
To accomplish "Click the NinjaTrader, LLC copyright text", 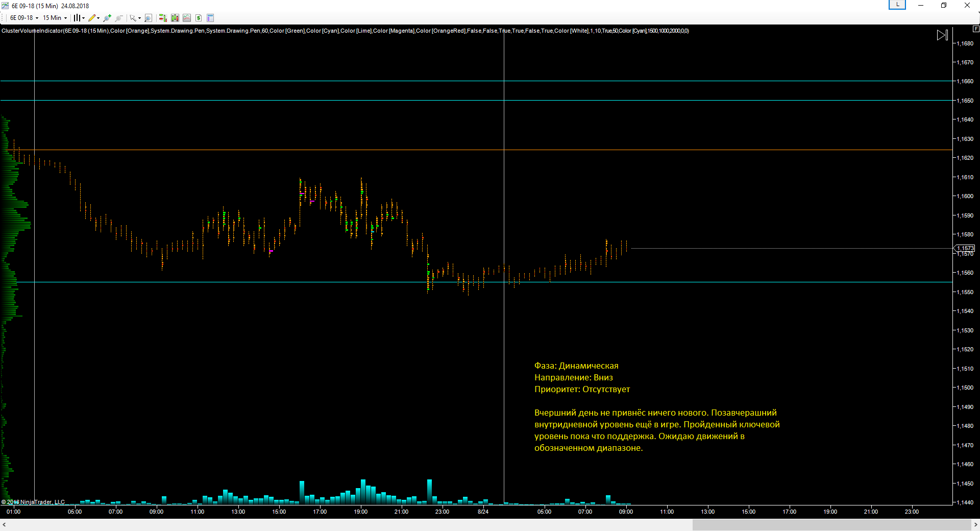I will 33,502.
